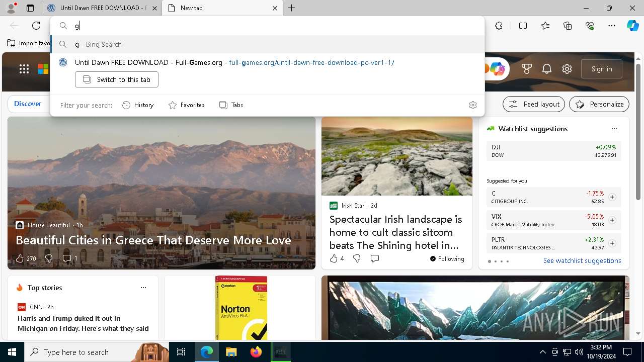Dislike the Irish landscape article
644x362 pixels.
(357, 258)
